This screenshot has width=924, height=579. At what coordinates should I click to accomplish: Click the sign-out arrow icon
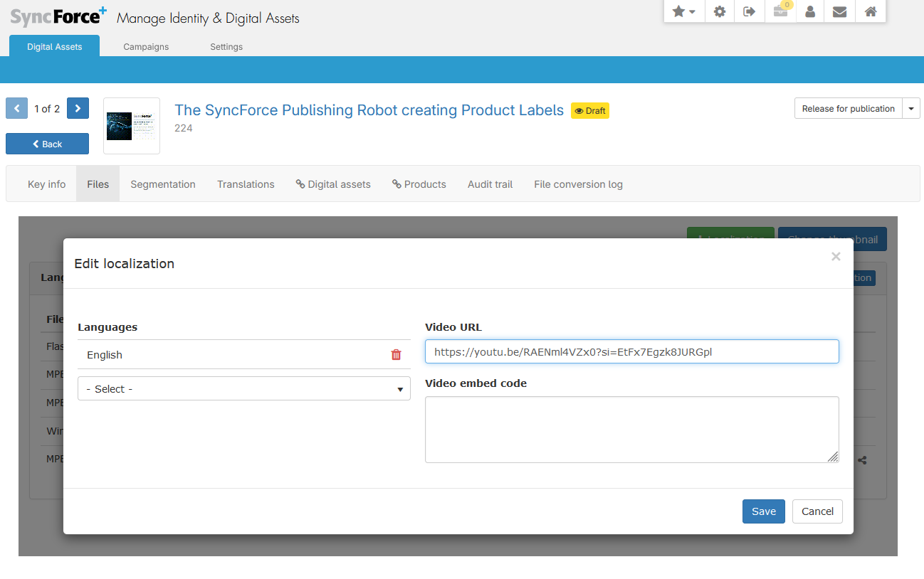click(750, 11)
